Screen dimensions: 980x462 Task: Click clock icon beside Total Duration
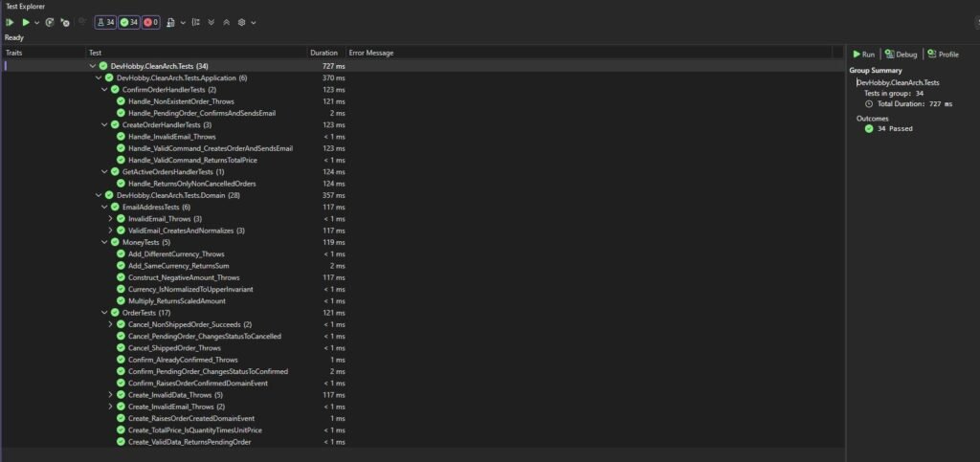point(869,103)
